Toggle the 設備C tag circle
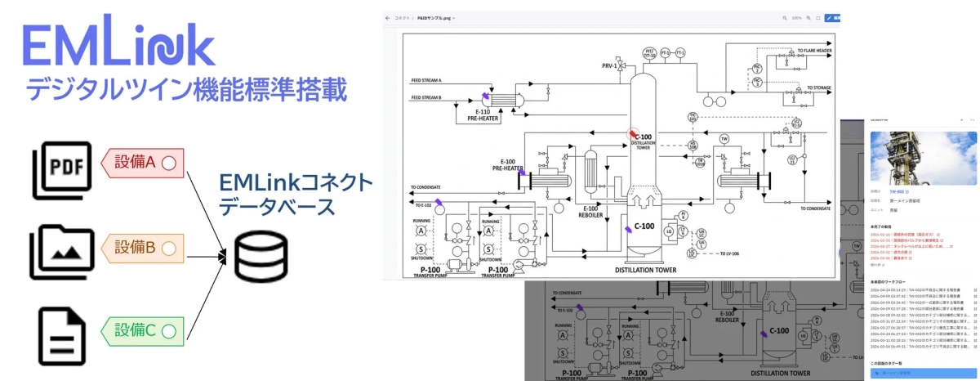Image resolution: width=980 pixels, height=381 pixels. click(168, 331)
